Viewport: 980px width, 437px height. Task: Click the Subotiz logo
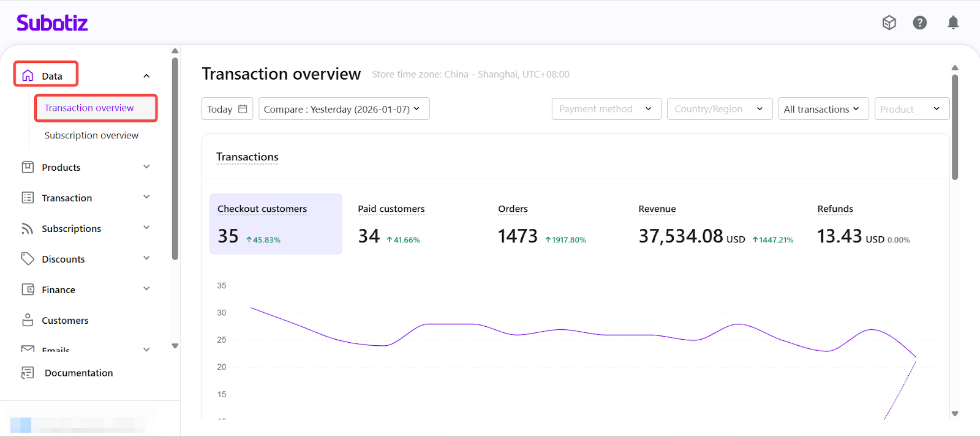tap(52, 23)
